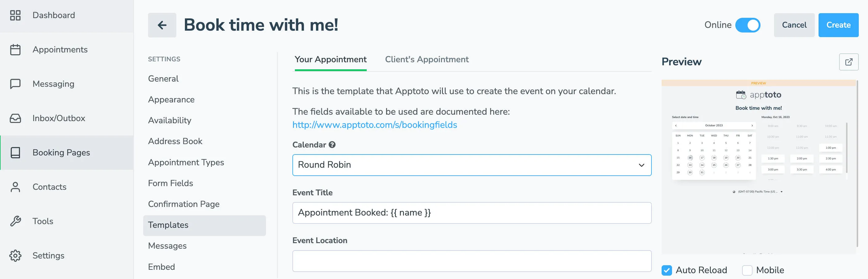Open the Round Robin calendar dropdown
The height and width of the screenshot is (279, 868).
472,165
